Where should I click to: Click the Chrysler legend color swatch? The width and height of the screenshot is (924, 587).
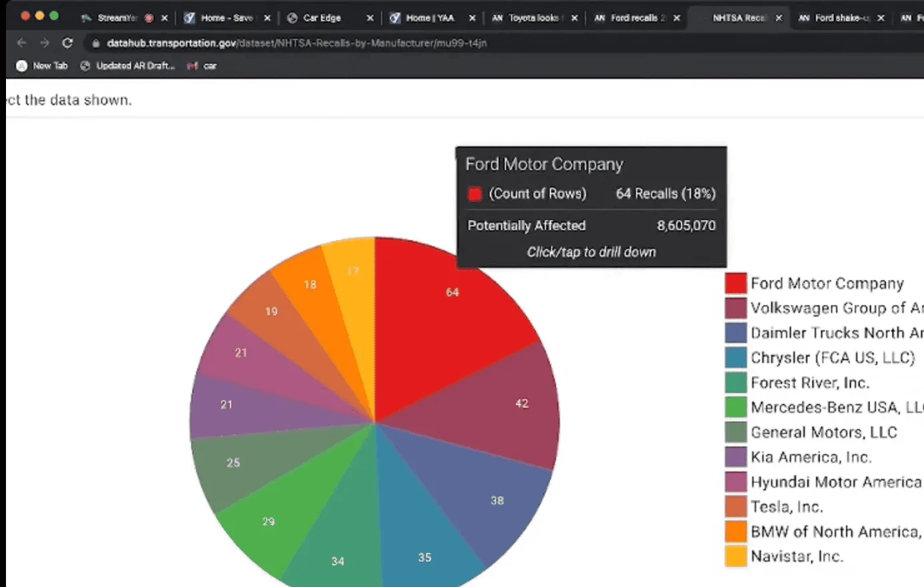click(735, 358)
